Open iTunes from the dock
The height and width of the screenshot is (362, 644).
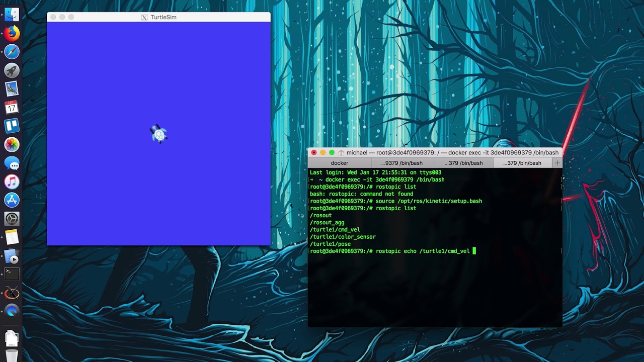coord(12,182)
